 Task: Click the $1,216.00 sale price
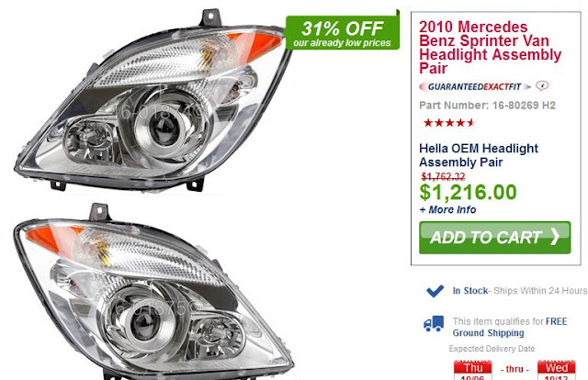click(468, 192)
